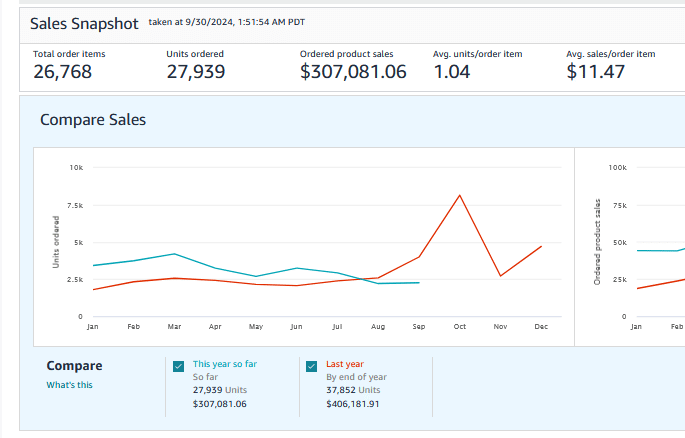Click the last year total $406,181.91
Image resolution: width=685 pixels, height=438 pixels.
(353, 404)
